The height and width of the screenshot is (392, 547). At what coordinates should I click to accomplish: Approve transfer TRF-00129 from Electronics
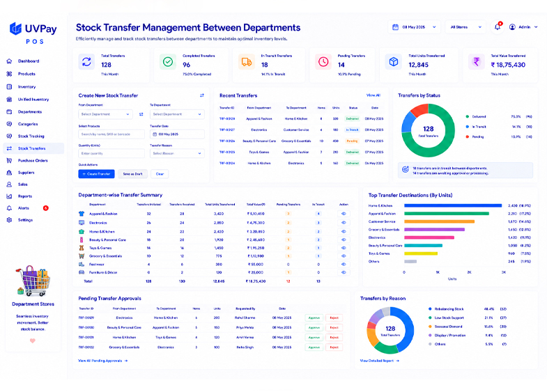click(x=314, y=317)
